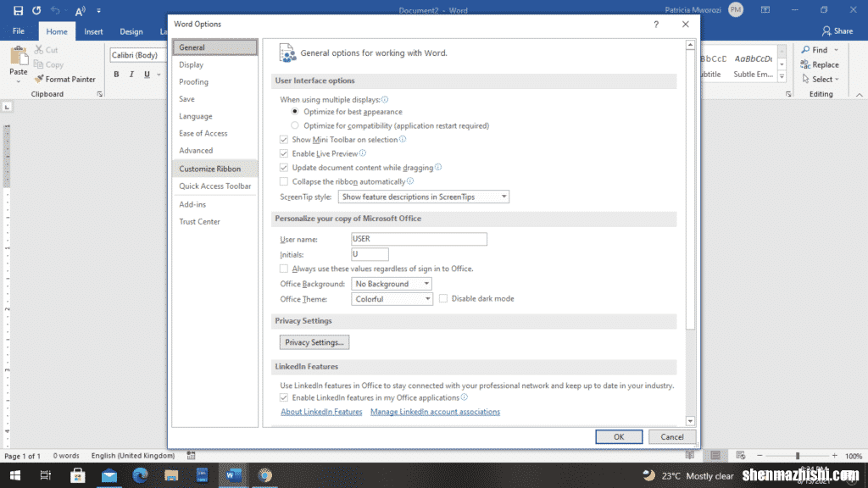Image resolution: width=868 pixels, height=488 pixels.
Task: Open the Select dropdown in Editing
Action: 821,79
